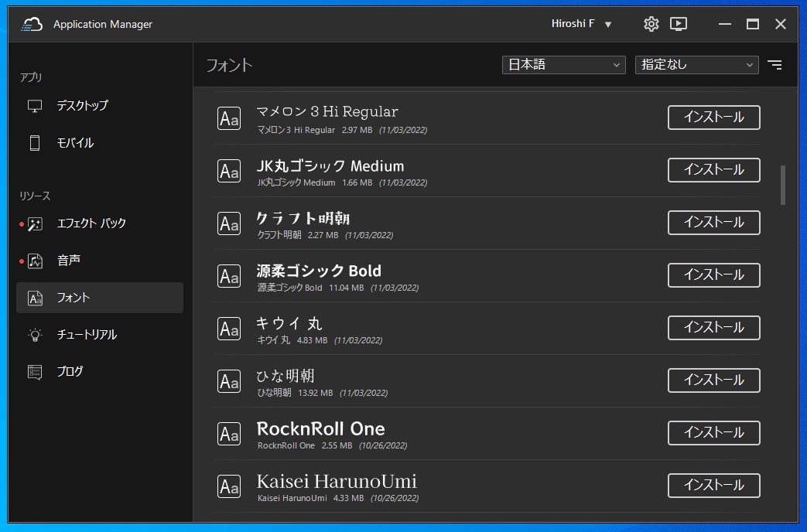Click the キウイ 丸 preview title

(289, 323)
